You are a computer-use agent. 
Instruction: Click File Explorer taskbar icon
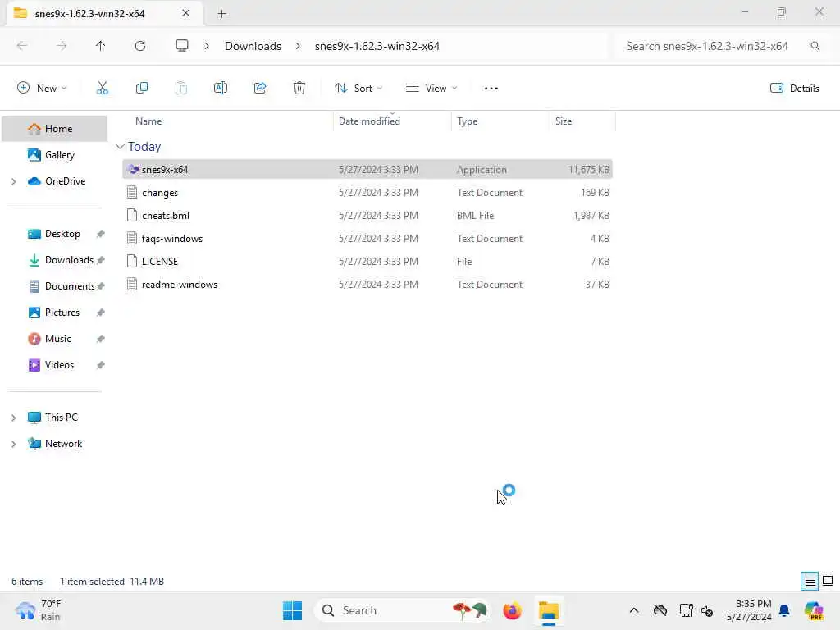549,610
